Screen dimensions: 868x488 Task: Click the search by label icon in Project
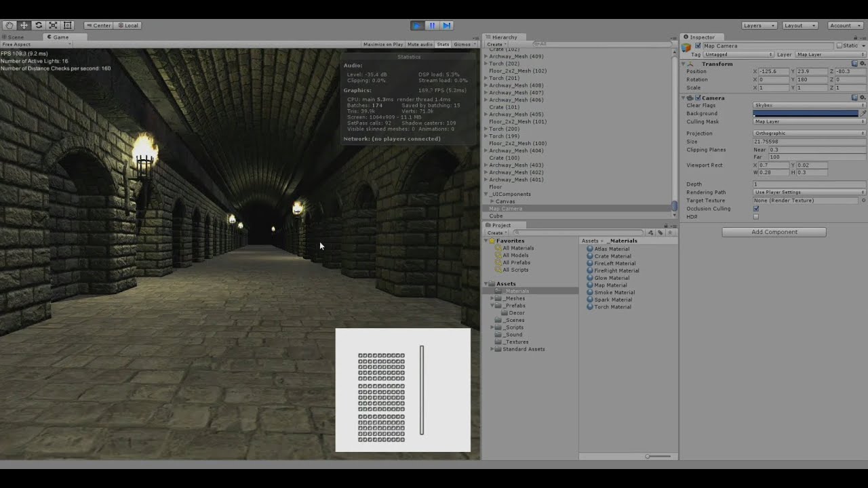tap(660, 232)
